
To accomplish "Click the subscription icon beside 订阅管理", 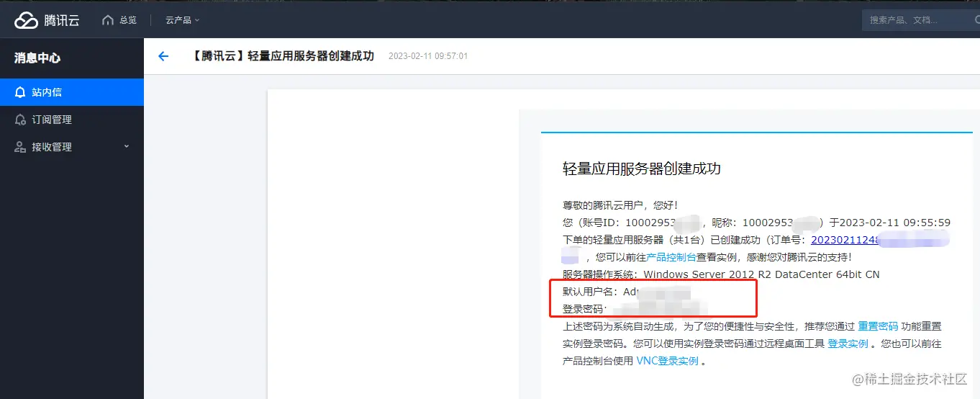I will (20, 120).
